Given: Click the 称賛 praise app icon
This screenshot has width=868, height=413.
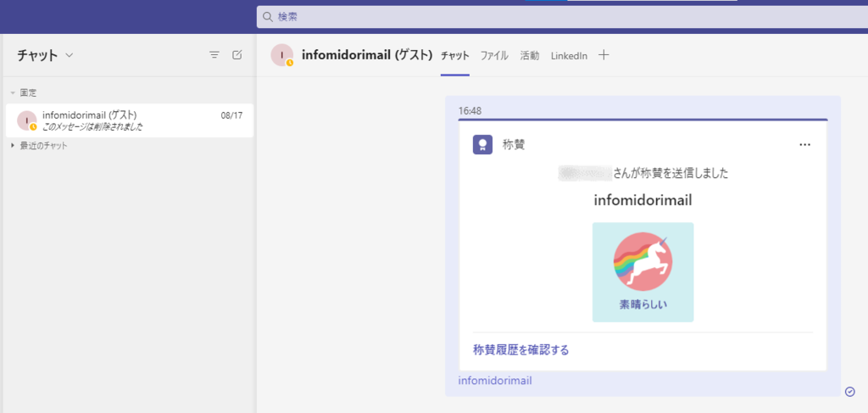Looking at the screenshot, I should (x=482, y=145).
